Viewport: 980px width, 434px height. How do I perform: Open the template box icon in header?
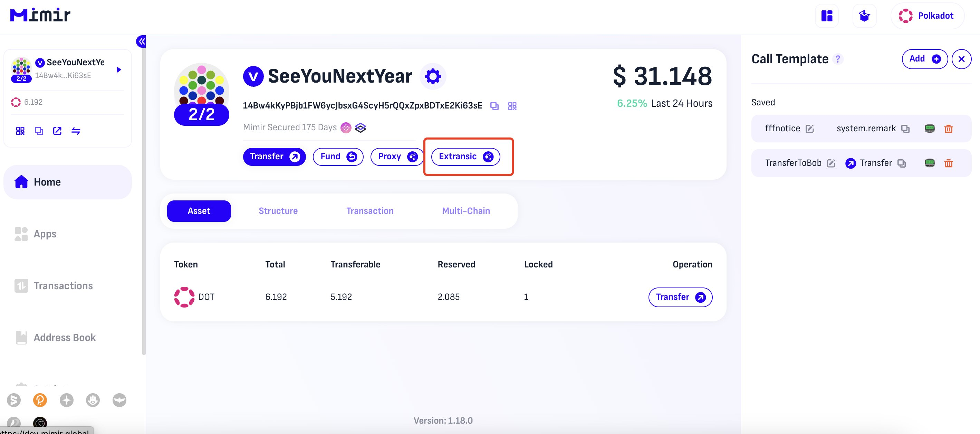(x=864, y=16)
